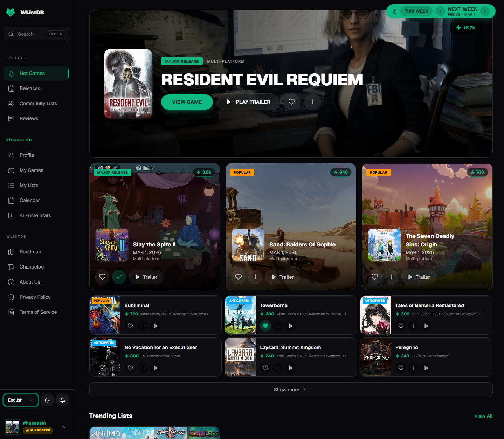Viewport: 504px width, 439px height.
Task: Favorite Peregrino with heart icon
Action: tap(401, 368)
